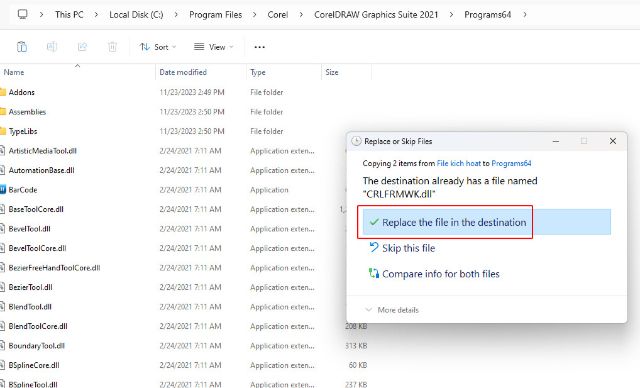Screen dimensions: 640x388
Task: Minimize the Replace or Skip Files dialog
Action: click(556, 141)
